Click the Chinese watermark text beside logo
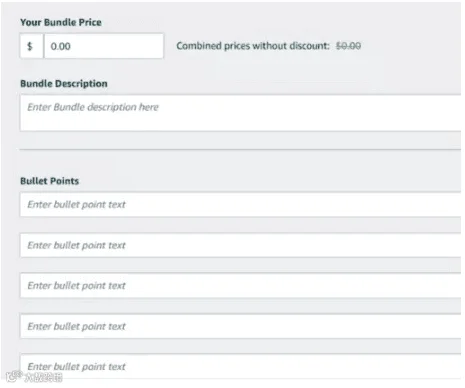This screenshot has width=465, height=388. [43, 377]
